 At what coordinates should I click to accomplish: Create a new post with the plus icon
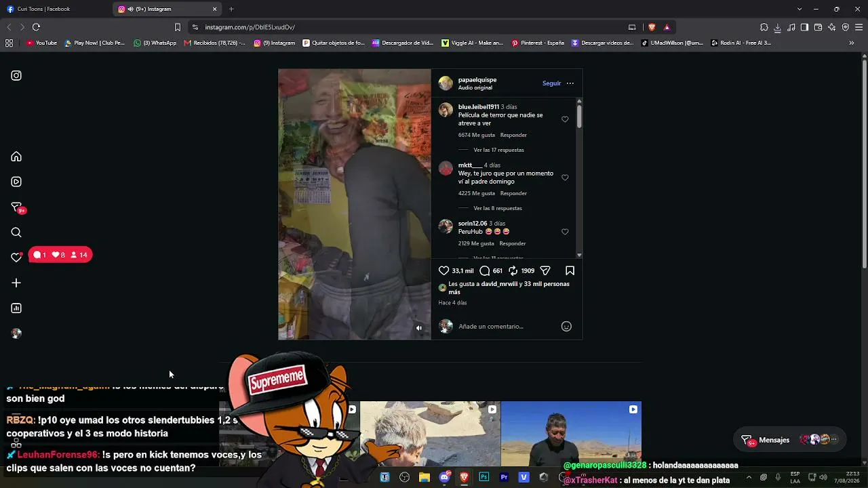pos(16,283)
